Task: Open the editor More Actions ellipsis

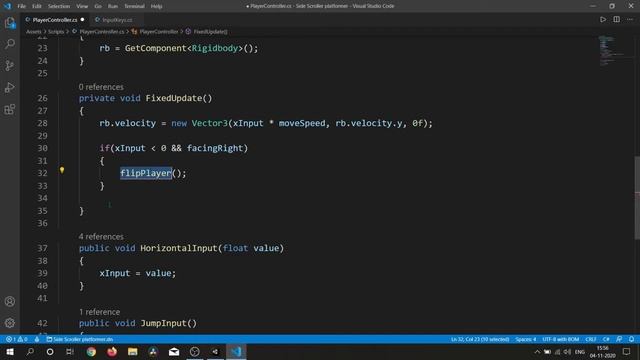Action: [630, 20]
